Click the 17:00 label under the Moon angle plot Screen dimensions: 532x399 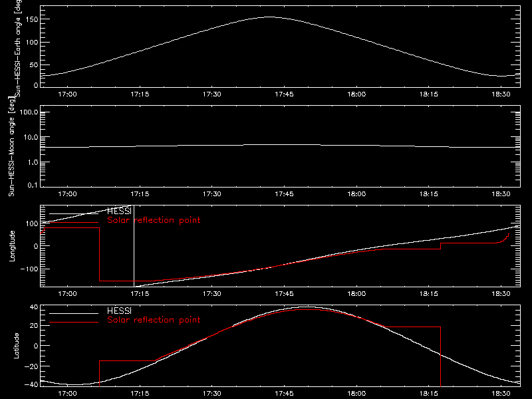click(x=68, y=194)
